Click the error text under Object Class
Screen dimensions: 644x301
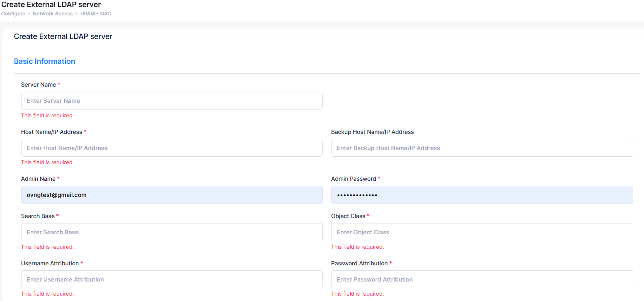point(357,247)
